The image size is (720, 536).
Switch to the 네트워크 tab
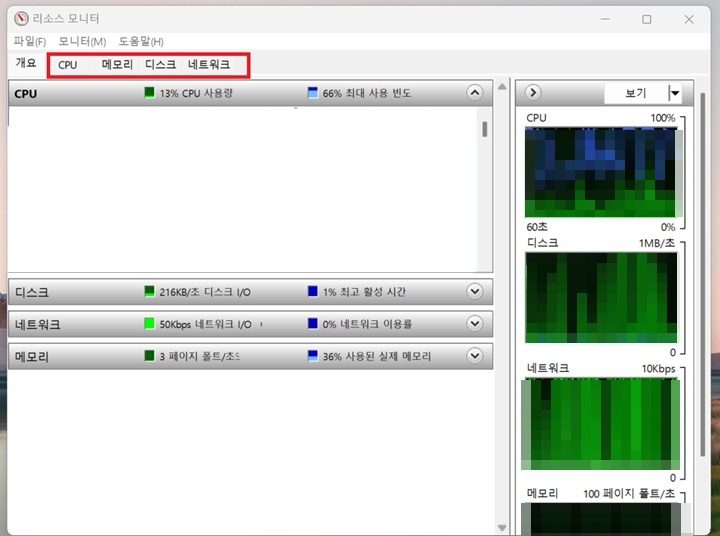[209, 64]
